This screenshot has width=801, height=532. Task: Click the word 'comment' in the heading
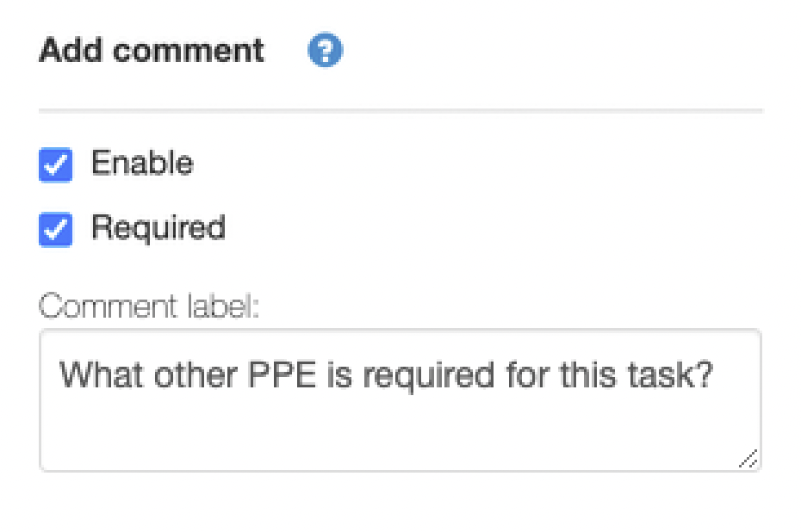point(188,51)
